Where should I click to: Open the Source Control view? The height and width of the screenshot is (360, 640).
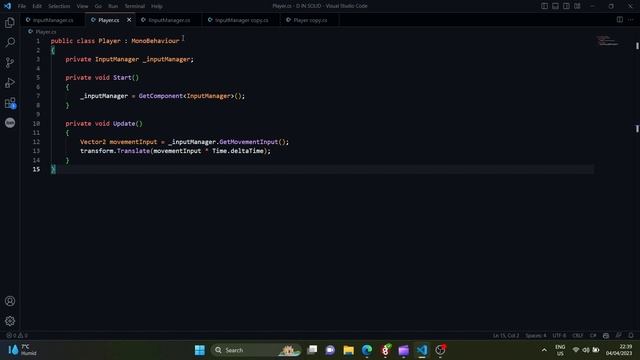[10, 62]
